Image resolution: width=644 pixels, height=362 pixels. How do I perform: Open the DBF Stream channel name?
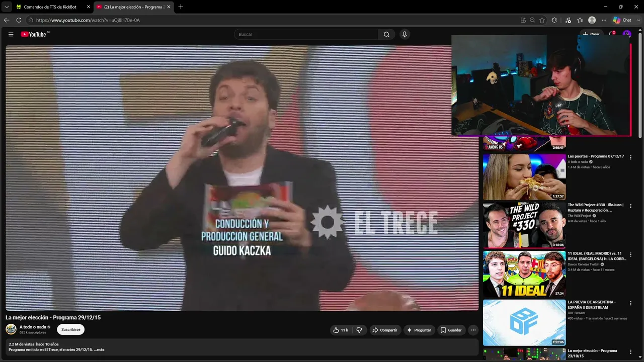576,313
